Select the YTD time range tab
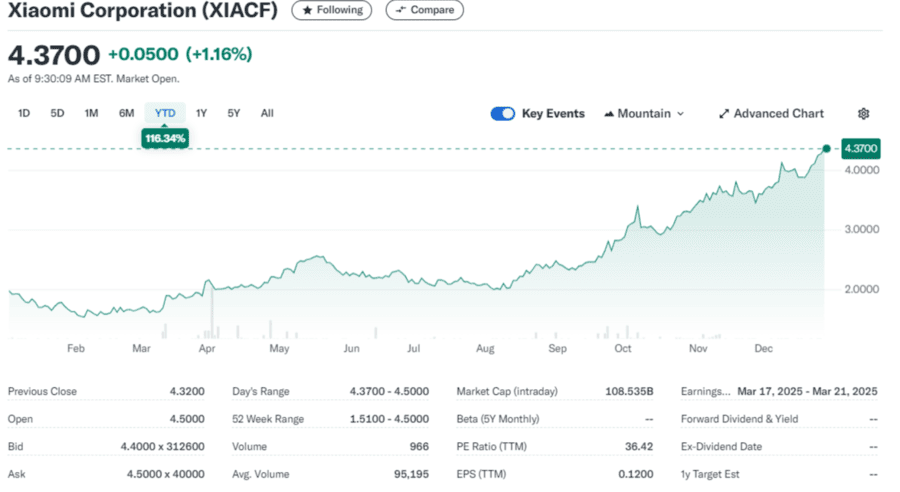The width and height of the screenshot is (900, 492). (165, 113)
